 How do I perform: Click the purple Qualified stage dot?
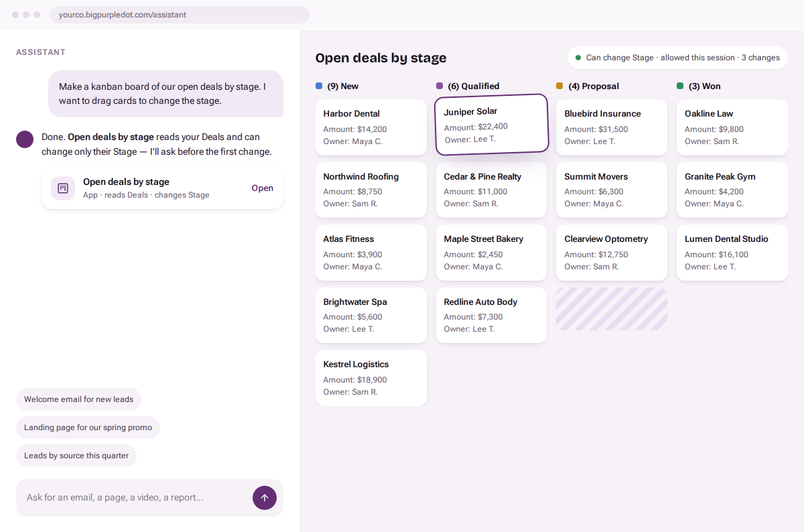tap(440, 86)
